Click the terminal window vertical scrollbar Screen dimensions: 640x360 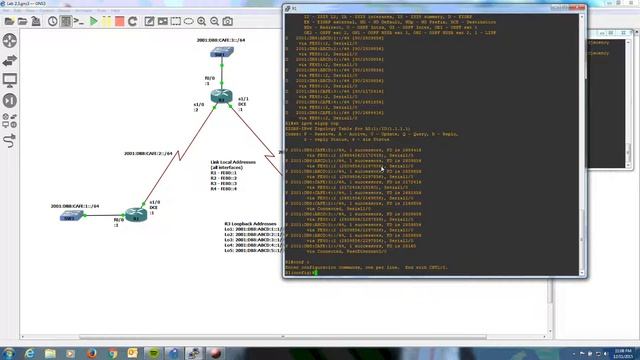[x=582, y=145]
